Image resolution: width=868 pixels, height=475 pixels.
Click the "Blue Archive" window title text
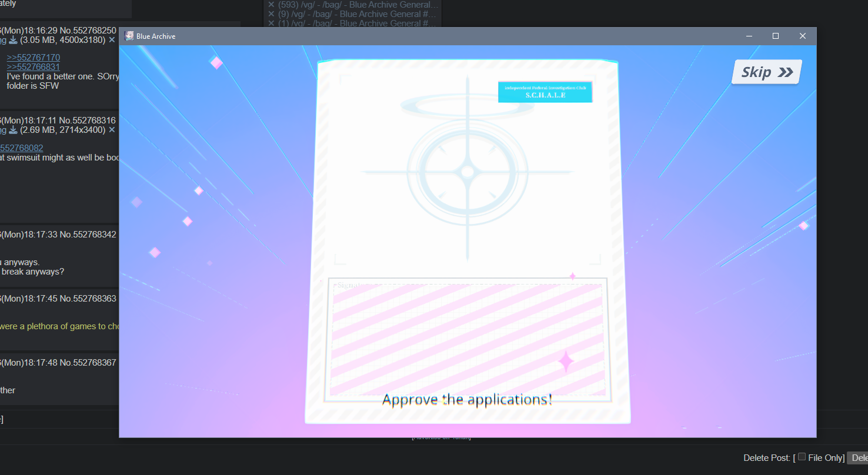(x=156, y=36)
